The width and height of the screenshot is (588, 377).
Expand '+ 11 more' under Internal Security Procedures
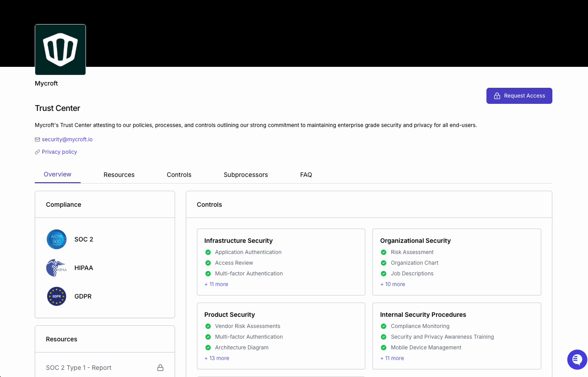[x=392, y=358]
